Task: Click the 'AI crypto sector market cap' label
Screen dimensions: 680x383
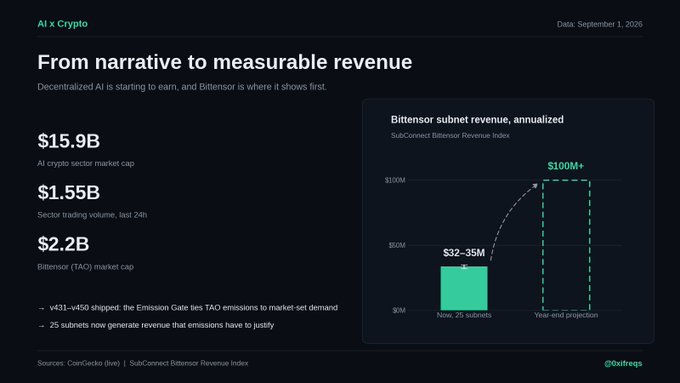Action: pyautogui.click(x=86, y=164)
